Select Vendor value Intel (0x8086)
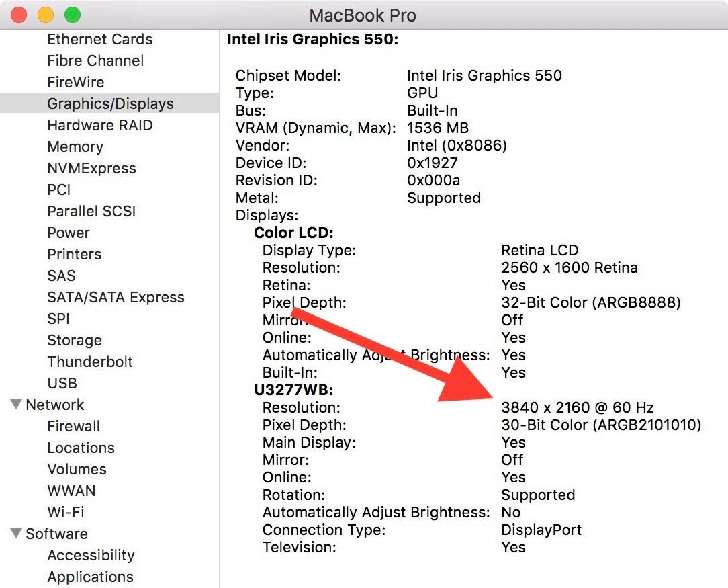Screen dimensions: 728x588 [457, 145]
